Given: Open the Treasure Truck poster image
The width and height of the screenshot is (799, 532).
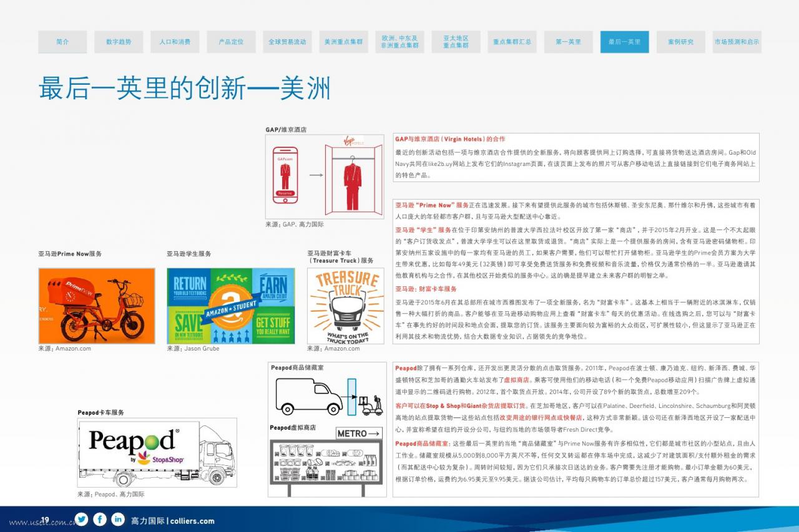Looking at the screenshot, I should 346,306.
